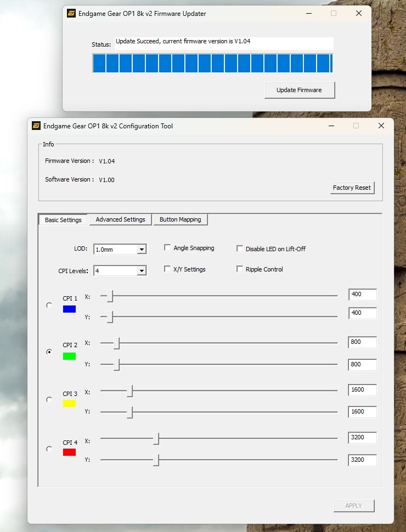Click the CPI 2 Y slider handle

[116, 364]
